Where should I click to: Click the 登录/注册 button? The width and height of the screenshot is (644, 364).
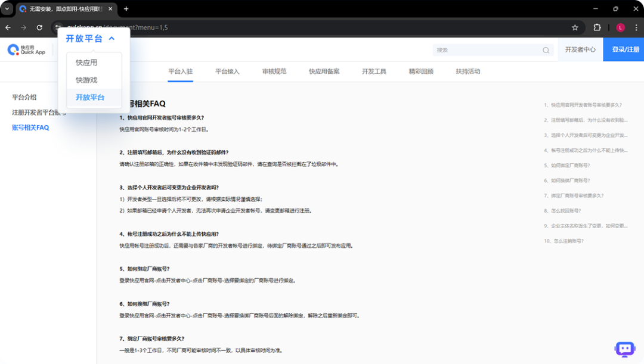coord(625,50)
